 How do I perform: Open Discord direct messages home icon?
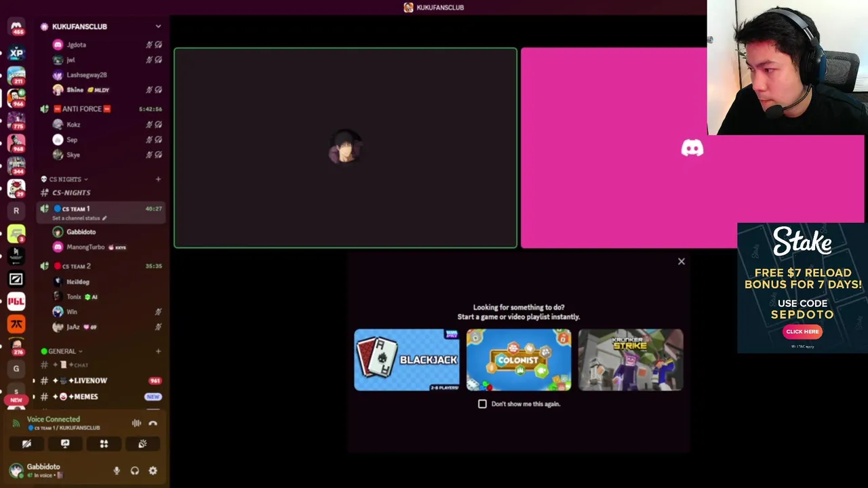click(x=16, y=26)
